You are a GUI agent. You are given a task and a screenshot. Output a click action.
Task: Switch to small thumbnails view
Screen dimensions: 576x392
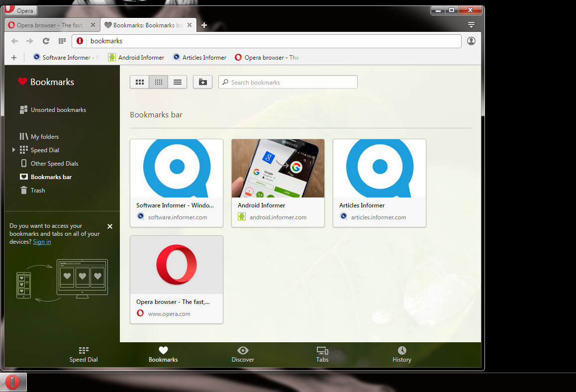pyautogui.click(x=159, y=82)
